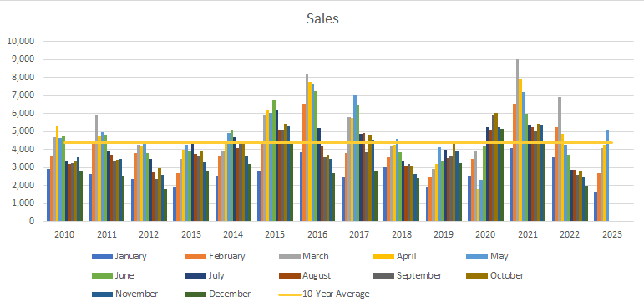Click the October legend entry

tap(495, 275)
